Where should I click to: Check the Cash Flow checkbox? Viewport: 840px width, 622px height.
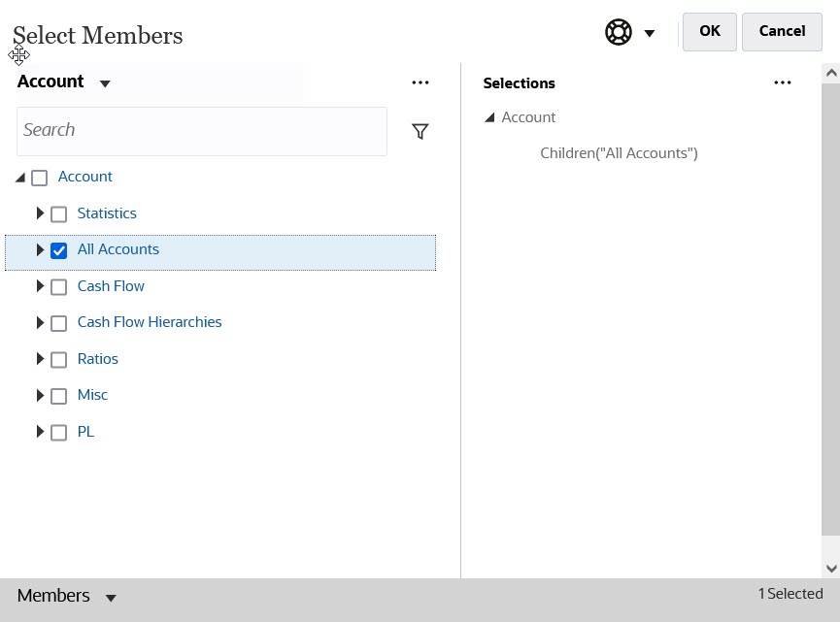click(58, 286)
